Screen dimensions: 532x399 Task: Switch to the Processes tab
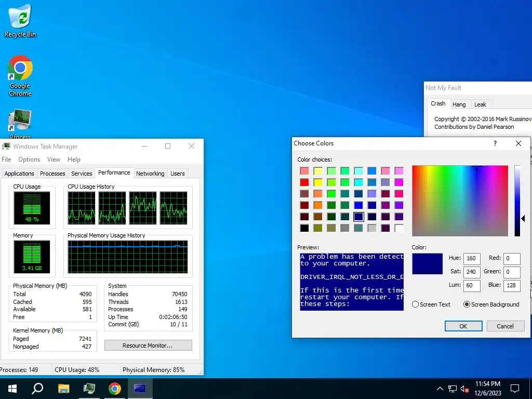coord(52,174)
